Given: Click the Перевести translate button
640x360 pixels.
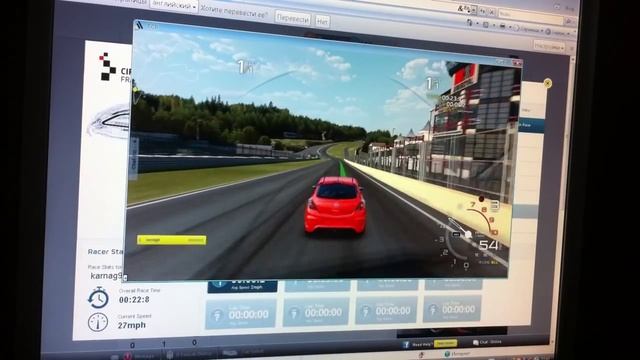Looking at the screenshot, I should click(x=293, y=18).
